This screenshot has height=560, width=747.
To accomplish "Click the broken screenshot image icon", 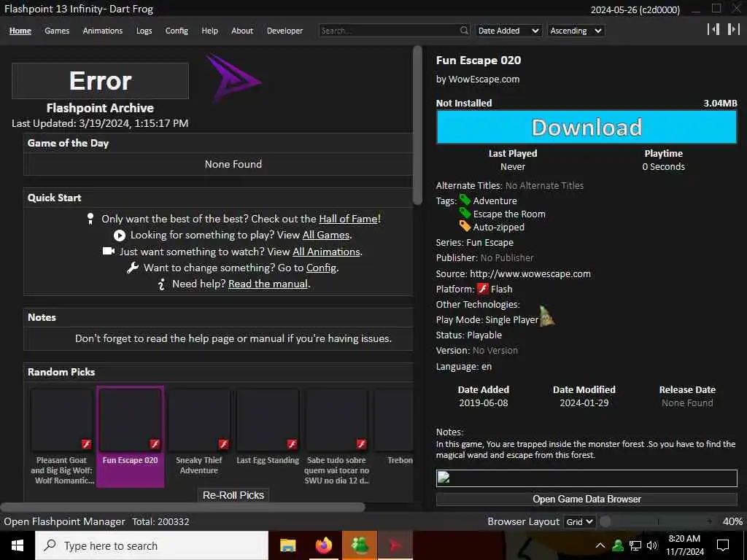I will click(443, 477).
